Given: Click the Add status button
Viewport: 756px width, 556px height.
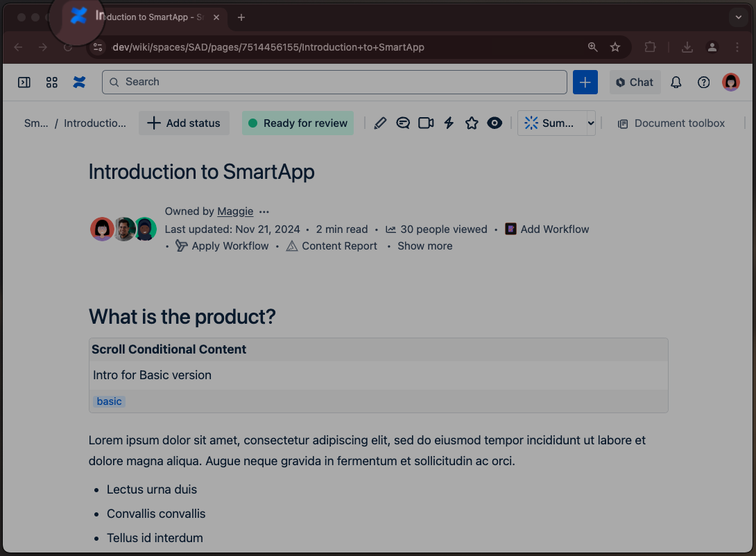Looking at the screenshot, I should click(x=184, y=123).
